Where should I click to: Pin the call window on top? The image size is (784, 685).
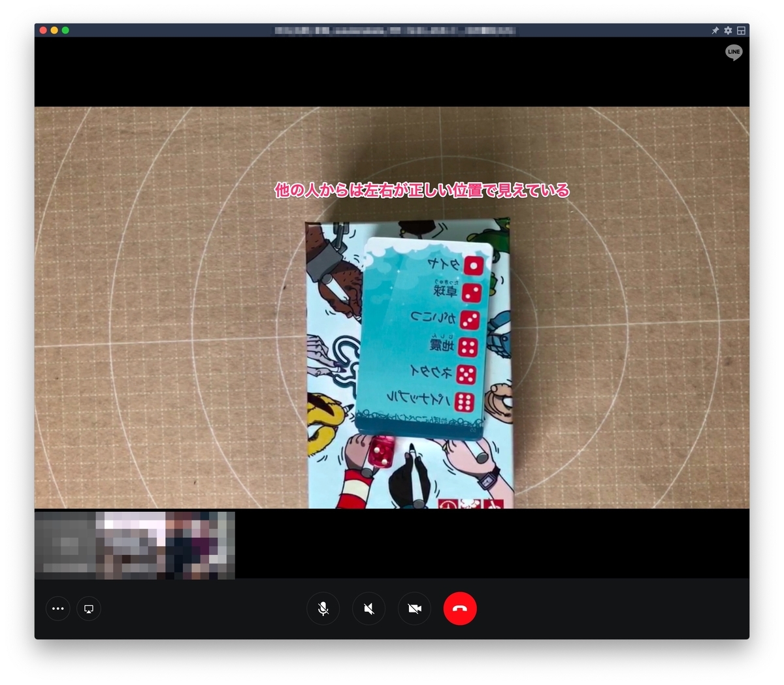[715, 31]
